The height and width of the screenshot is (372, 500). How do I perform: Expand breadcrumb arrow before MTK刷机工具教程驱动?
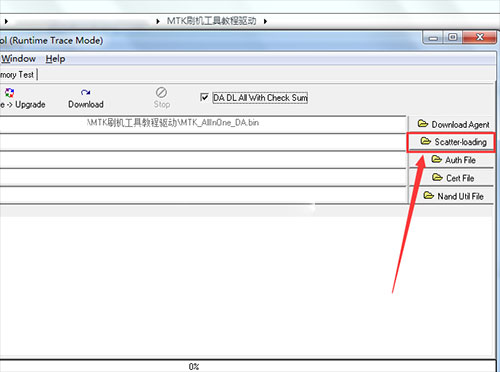click(x=158, y=21)
